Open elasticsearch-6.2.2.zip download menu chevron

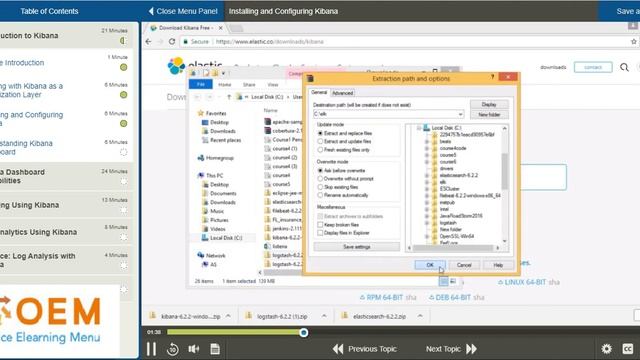tap(420, 316)
